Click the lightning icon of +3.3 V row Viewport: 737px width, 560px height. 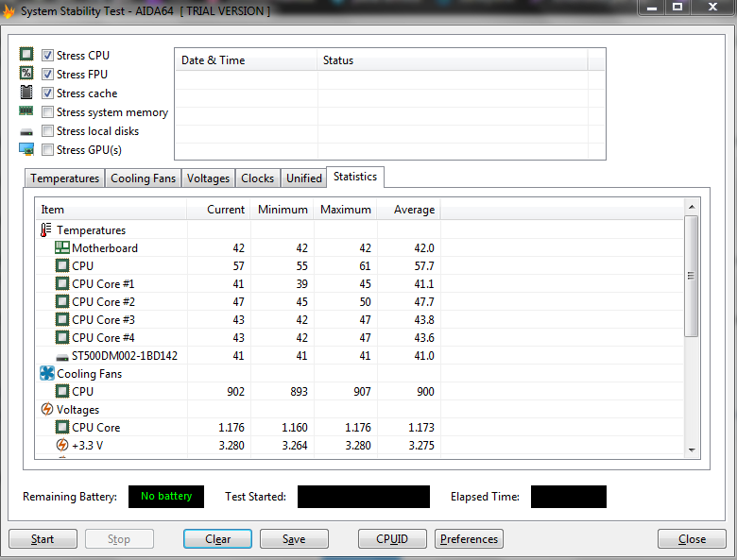(62, 445)
